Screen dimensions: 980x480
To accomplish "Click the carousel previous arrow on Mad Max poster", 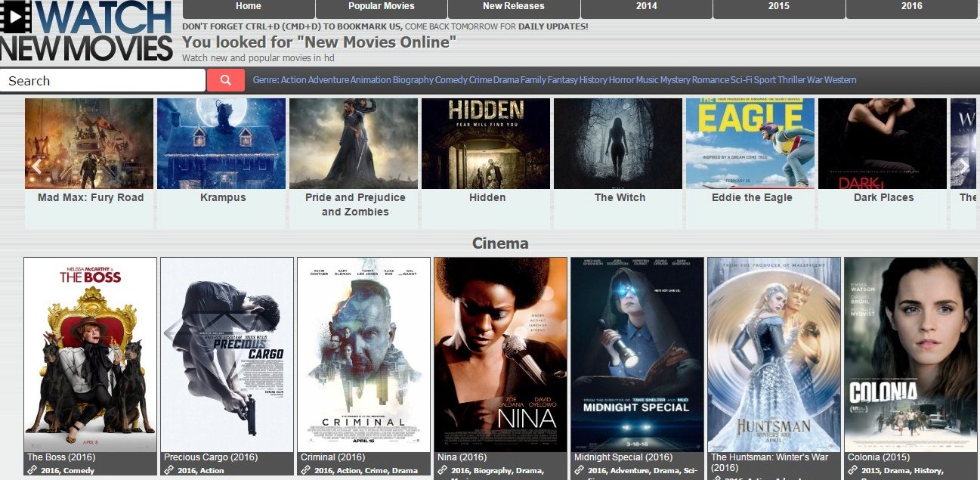I will (35, 166).
